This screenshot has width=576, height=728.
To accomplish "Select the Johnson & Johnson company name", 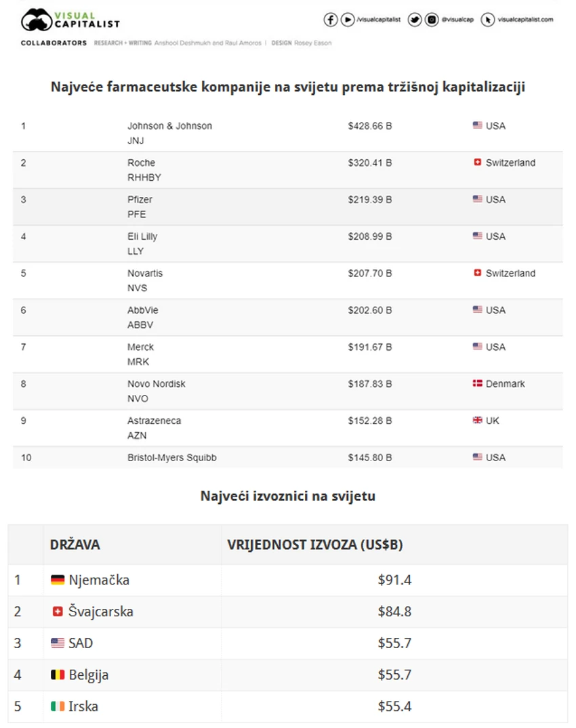I will (x=169, y=126).
